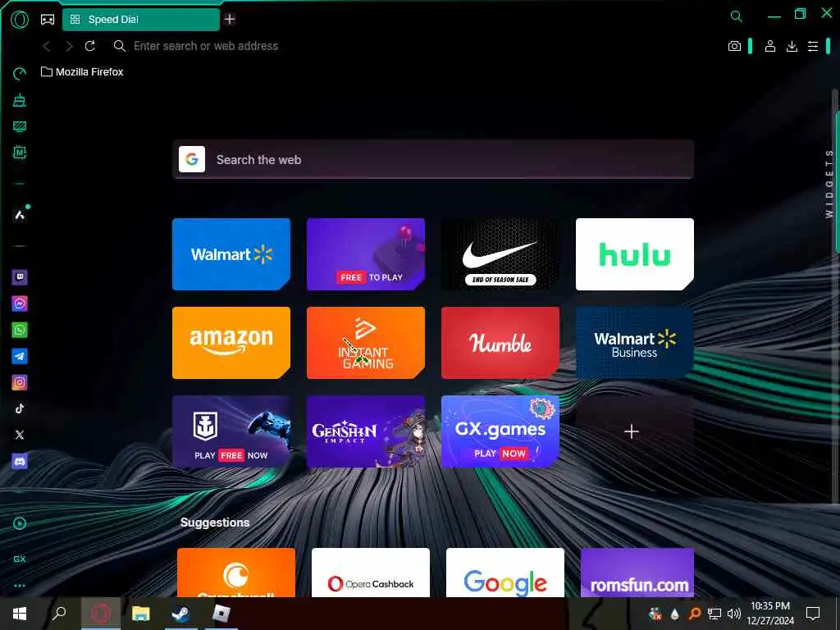
Task: Click the Suggestions heading
Action: pos(215,523)
